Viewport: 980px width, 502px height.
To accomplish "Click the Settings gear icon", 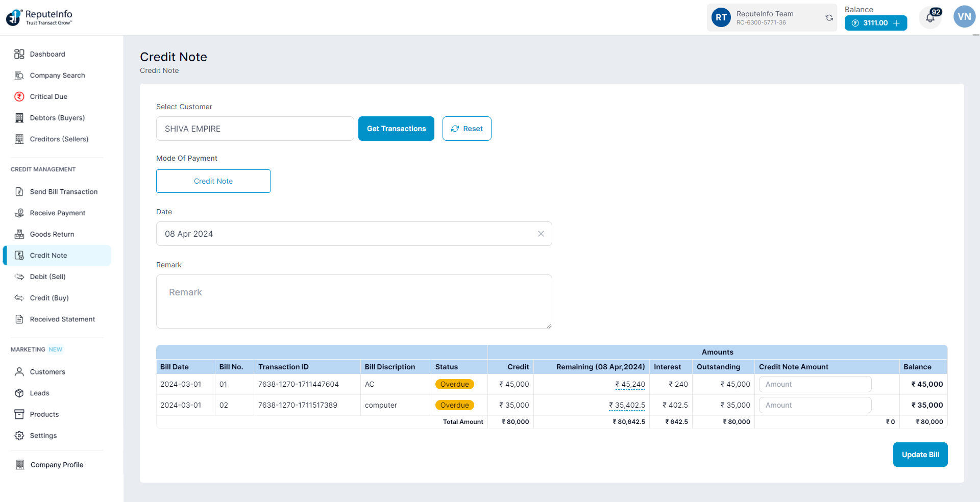I will click(x=19, y=436).
